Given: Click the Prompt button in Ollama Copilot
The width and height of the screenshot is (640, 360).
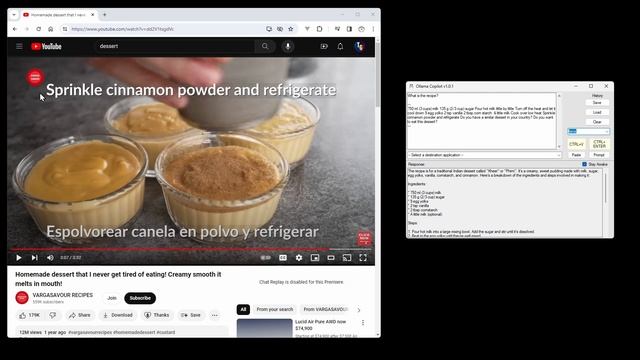Looking at the screenshot, I should click(599, 155).
